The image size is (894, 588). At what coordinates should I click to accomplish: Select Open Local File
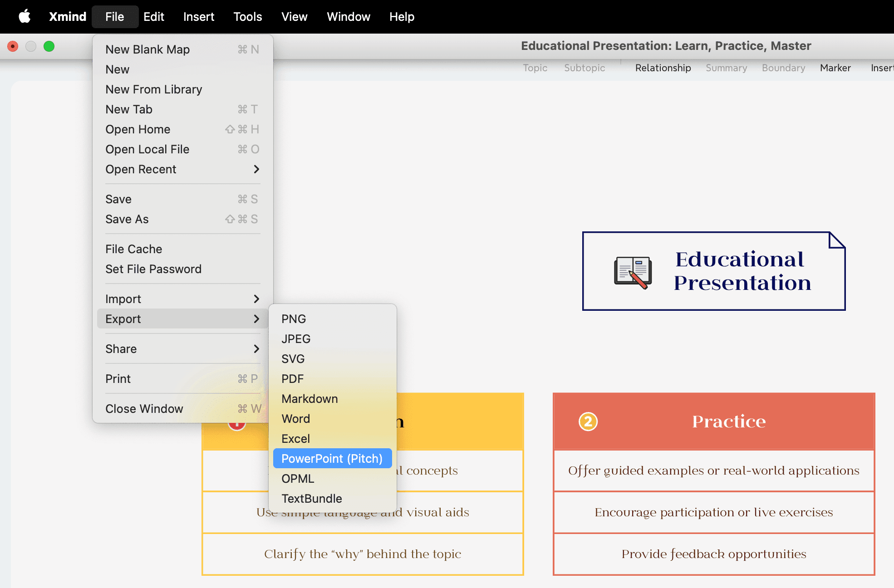coord(182,149)
